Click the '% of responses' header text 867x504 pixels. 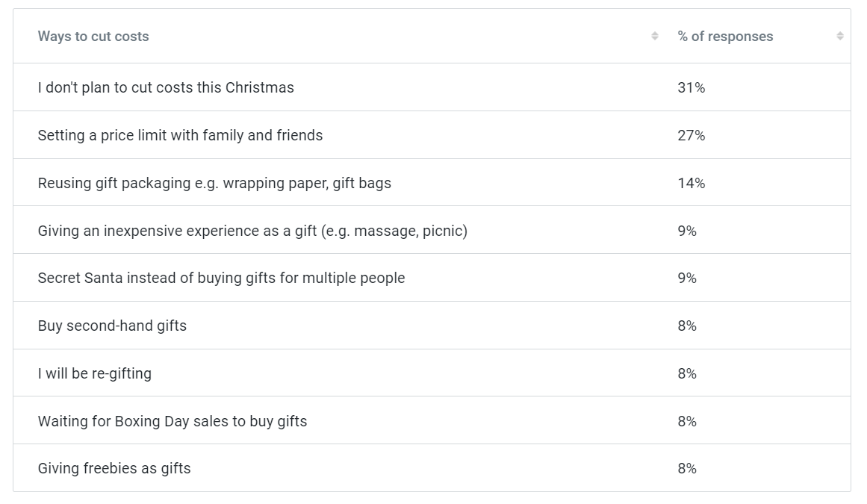725,37
